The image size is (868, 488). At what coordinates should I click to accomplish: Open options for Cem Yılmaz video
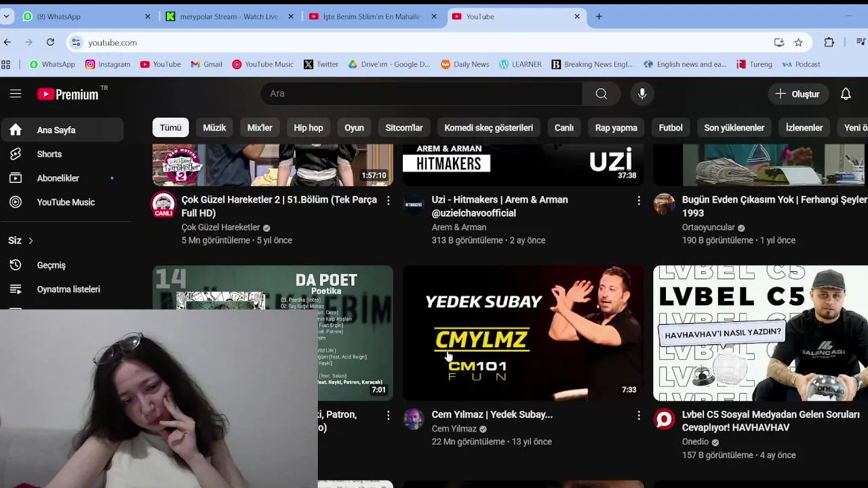[x=638, y=415]
